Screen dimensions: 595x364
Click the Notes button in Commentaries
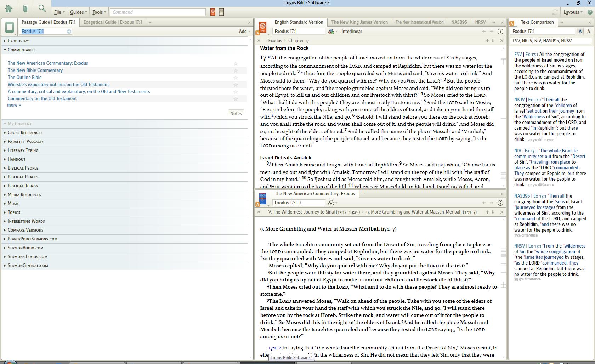(236, 114)
